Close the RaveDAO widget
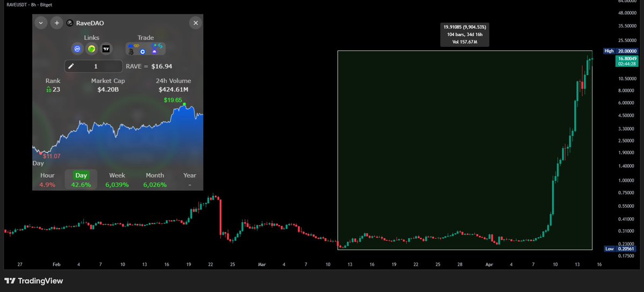Image resolution: width=644 pixels, height=292 pixels. (196, 23)
